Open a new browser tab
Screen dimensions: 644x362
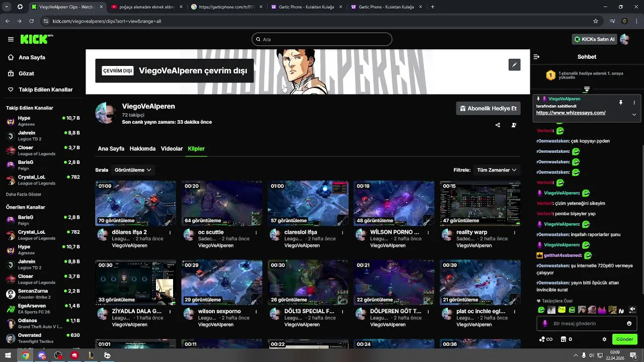[433, 7]
